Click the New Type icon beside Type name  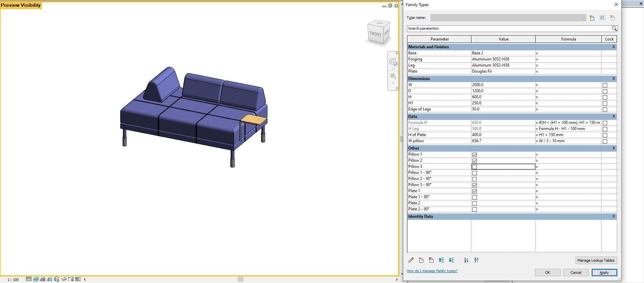(592, 18)
